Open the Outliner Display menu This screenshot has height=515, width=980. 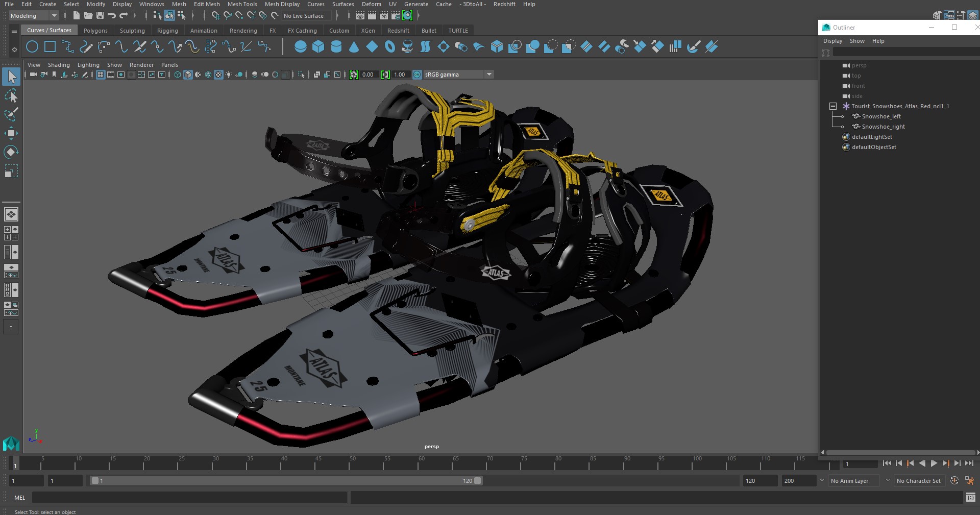coord(832,41)
